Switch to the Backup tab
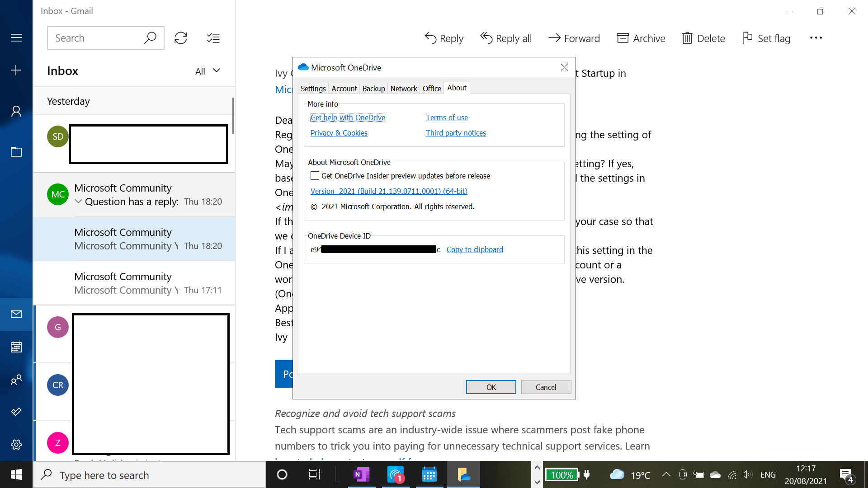Screen dimensions: 868x488 373,88
